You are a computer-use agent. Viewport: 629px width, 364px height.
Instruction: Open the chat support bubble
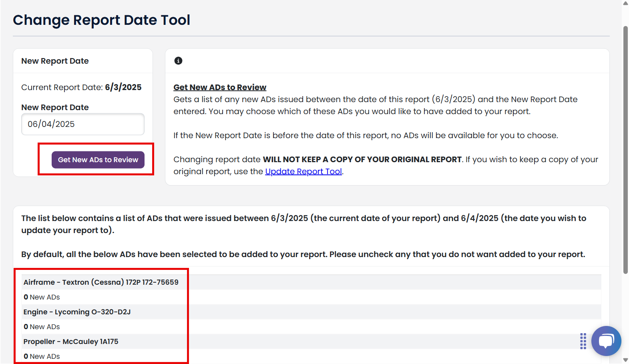pos(606,341)
